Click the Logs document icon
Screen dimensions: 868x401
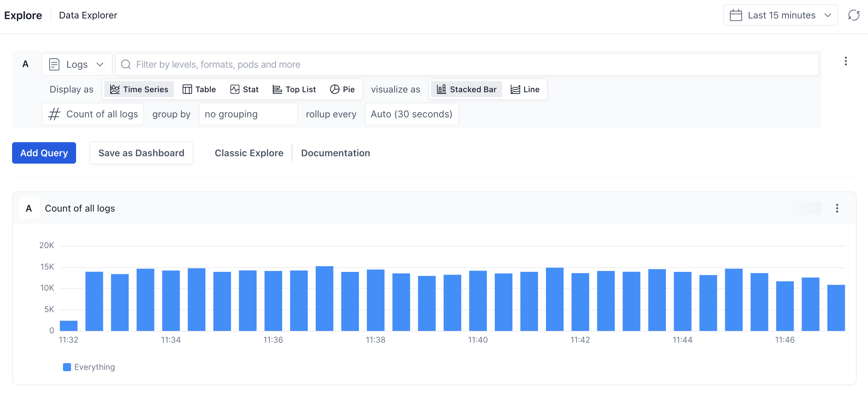point(54,64)
